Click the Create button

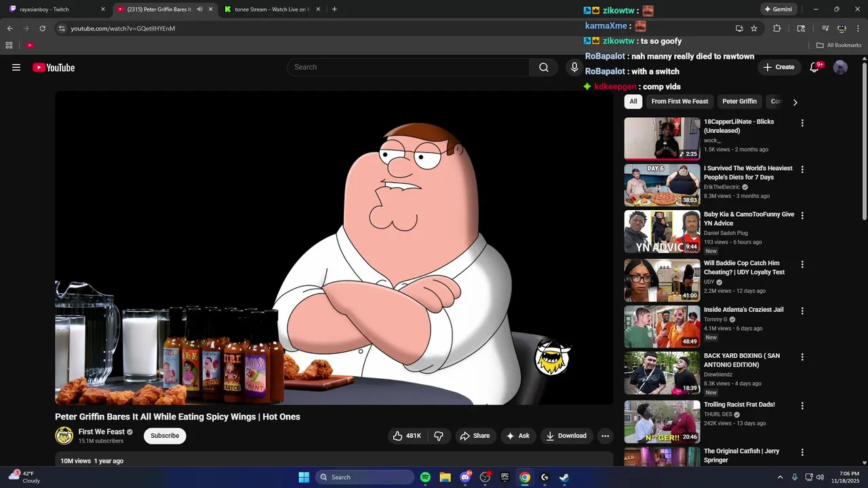[x=778, y=67]
